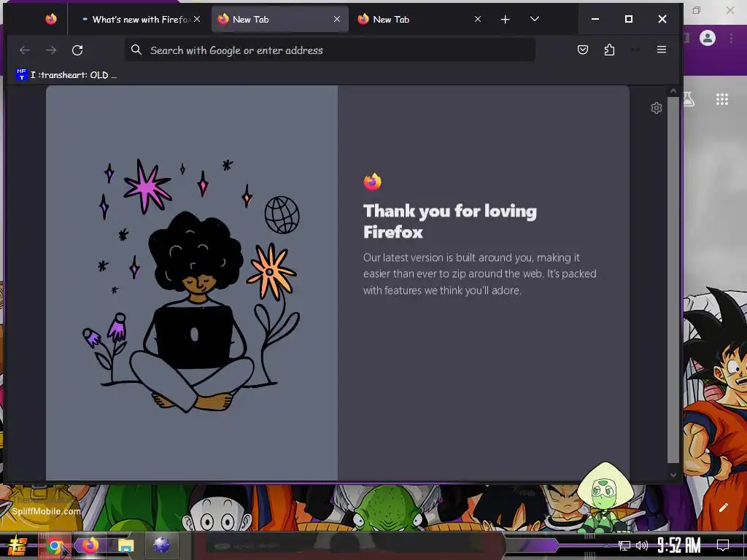Maximize the Firefox window
Screen dimensions: 747x560
629,19
